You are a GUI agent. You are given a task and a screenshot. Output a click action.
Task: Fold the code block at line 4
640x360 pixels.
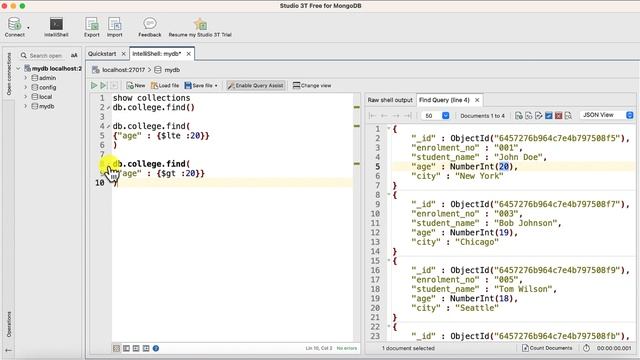(x=109, y=127)
